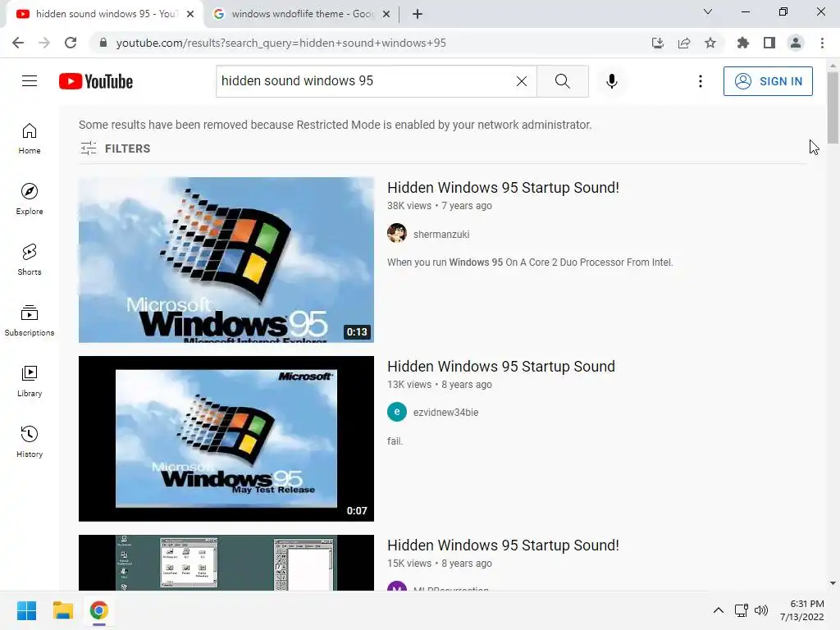Open Windows Start menu

point(26,610)
